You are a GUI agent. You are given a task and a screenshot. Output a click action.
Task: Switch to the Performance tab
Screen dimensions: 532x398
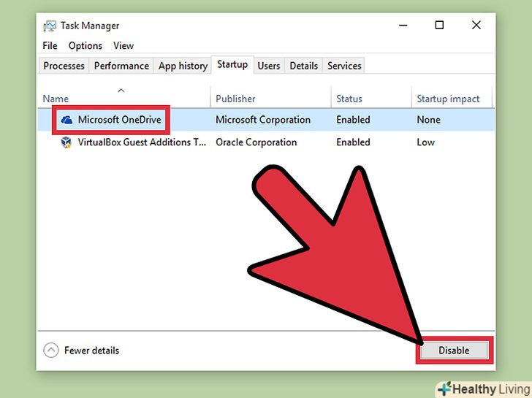121,66
